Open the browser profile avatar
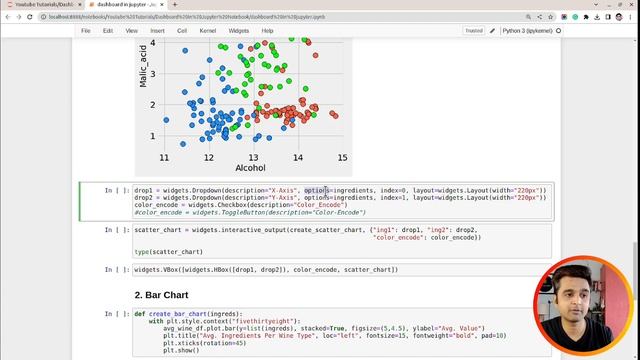Viewport: 640px width, 360px height. pyautogui.click(x=619, y=17)
